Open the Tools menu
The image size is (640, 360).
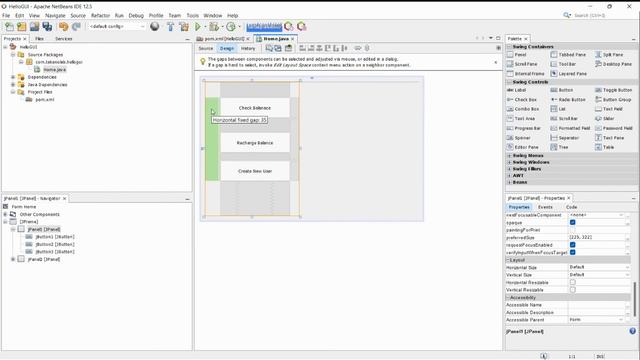[193, 16]
